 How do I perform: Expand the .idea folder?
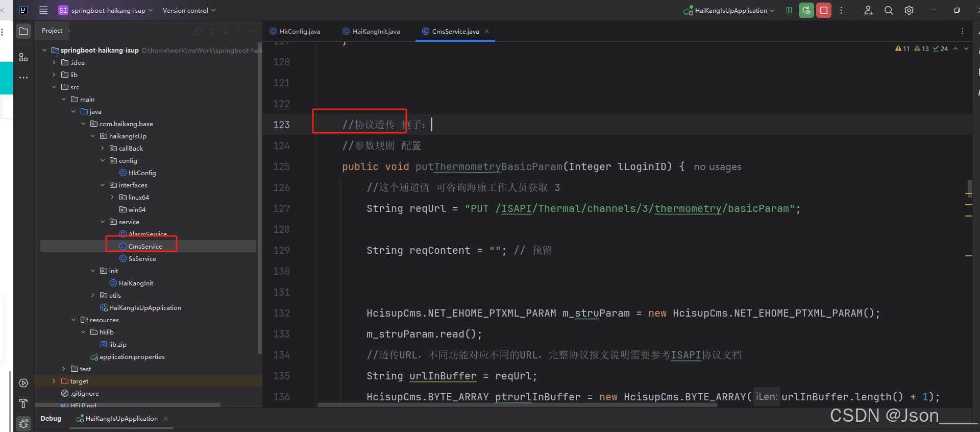point(54,62)
